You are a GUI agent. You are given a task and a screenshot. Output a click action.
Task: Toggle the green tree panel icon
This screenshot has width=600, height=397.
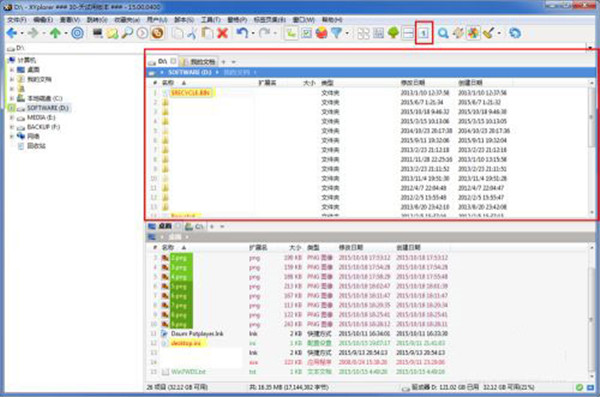click(x=393, y=33)
